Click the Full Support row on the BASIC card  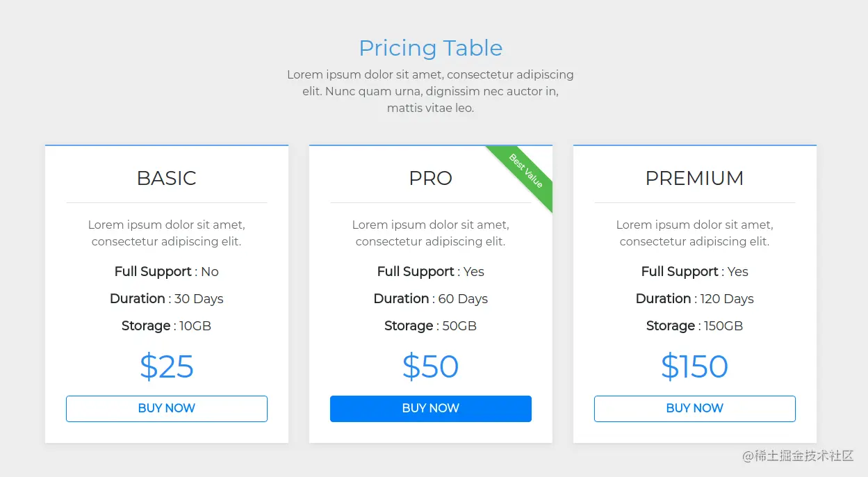point(166,271)
